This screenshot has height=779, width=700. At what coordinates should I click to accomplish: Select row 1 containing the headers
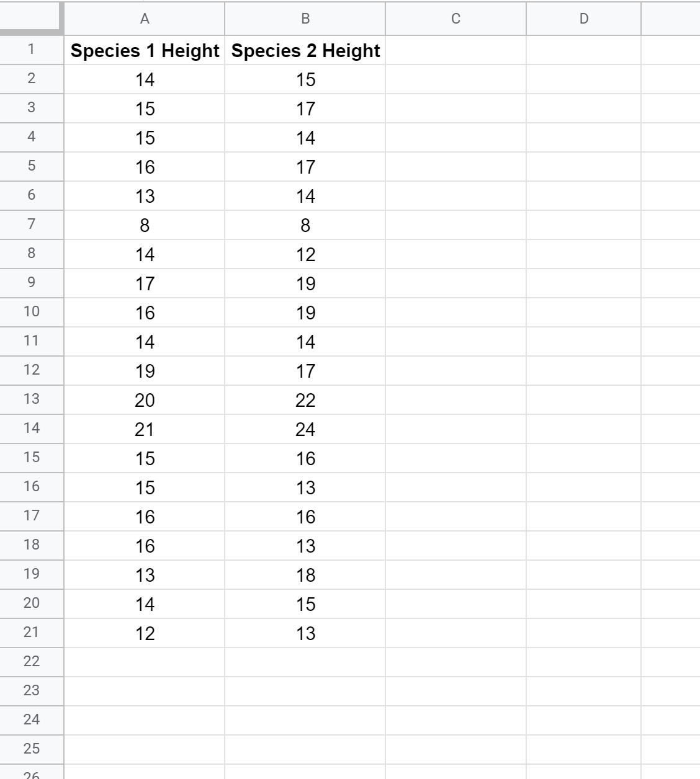pos(31,51)
